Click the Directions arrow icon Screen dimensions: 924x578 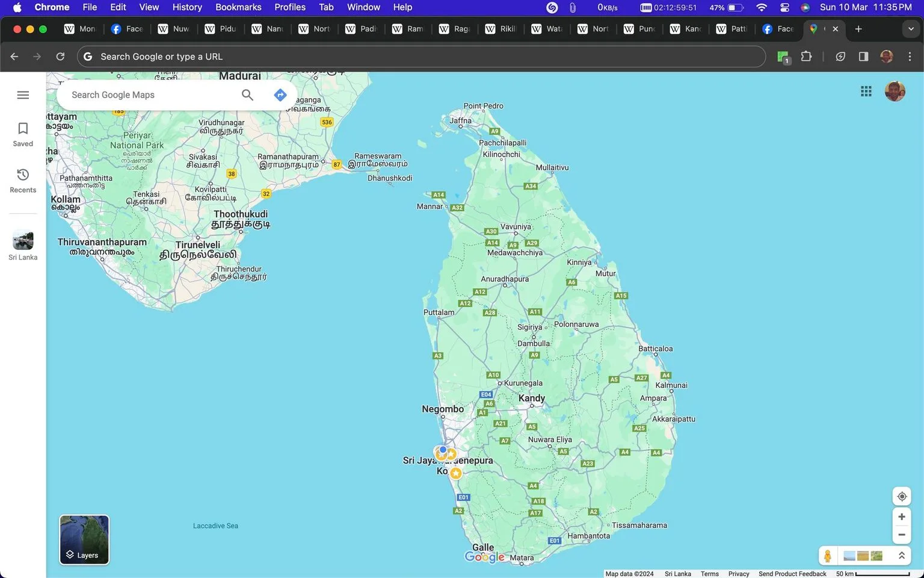click(280, 95)
